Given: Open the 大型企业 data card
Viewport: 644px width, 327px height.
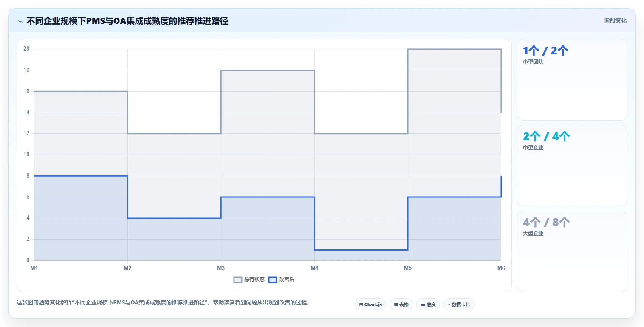Looking at the screenshot, I should (572, 251).
